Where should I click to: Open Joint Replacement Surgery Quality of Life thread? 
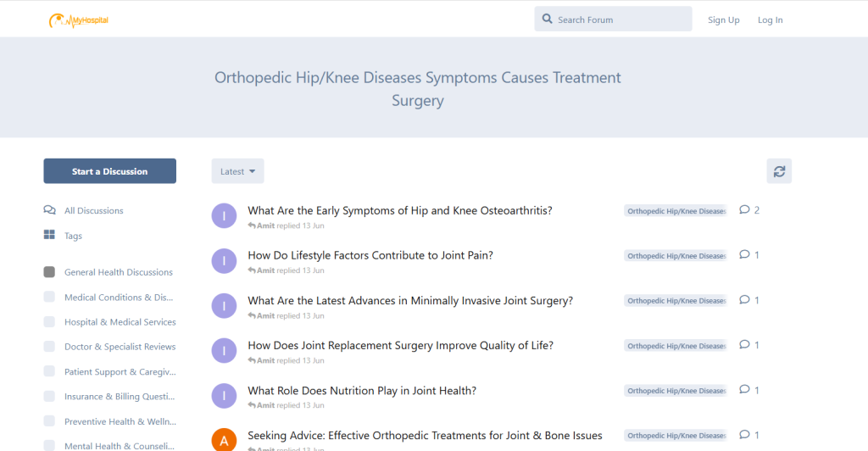click(400, 346)
